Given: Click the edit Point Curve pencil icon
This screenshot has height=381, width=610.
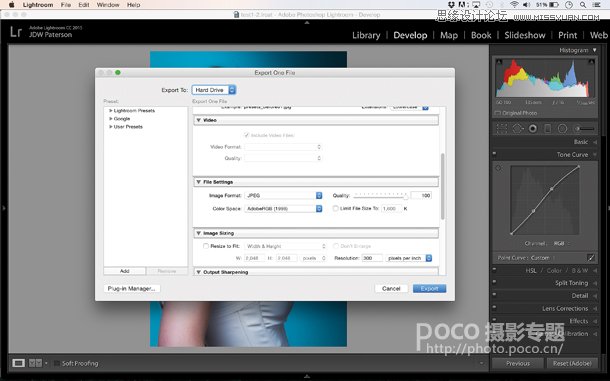Looking at the screenshot, I should click(x=591, y=258).
